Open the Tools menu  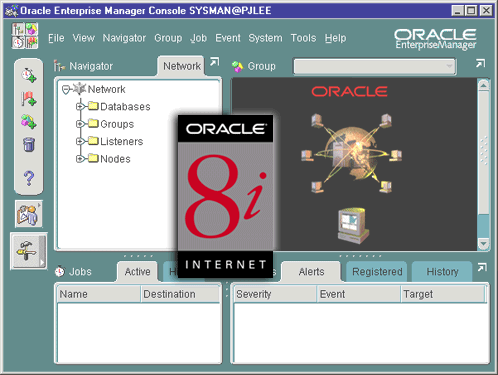[303, 38]
